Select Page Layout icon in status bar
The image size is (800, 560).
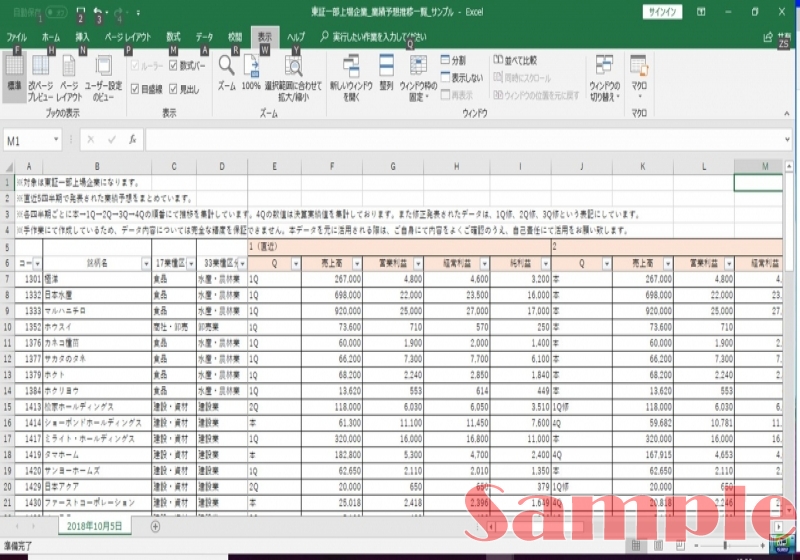pyautogui.click(x=658, y=546)
